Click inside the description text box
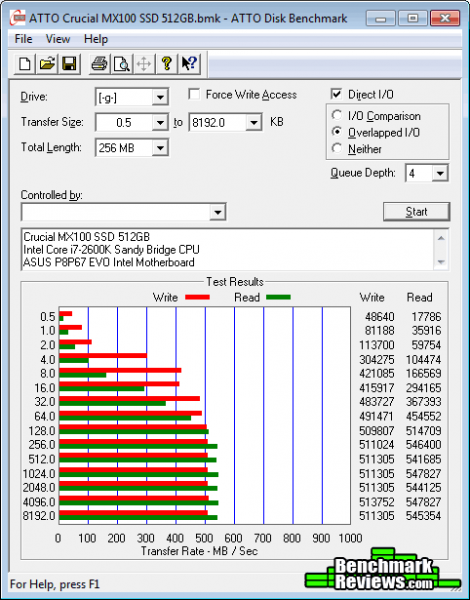Viewport: 470px width, 600px height. (x=227, y=249)
